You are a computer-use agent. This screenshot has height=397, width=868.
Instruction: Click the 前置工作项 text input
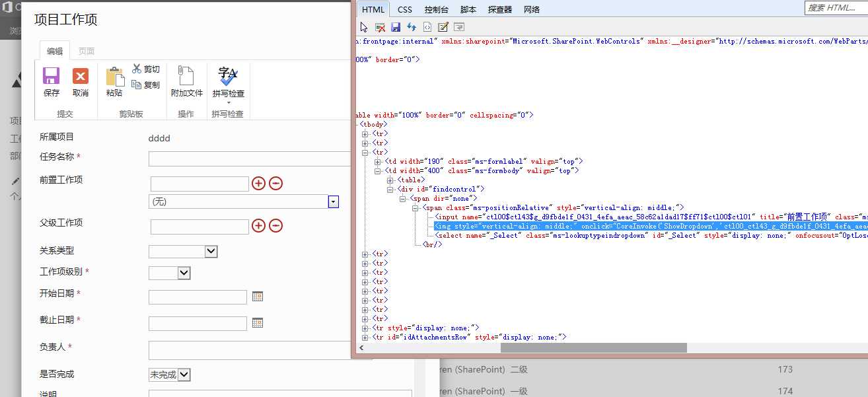pyautogui.click(x=200, y=184)
